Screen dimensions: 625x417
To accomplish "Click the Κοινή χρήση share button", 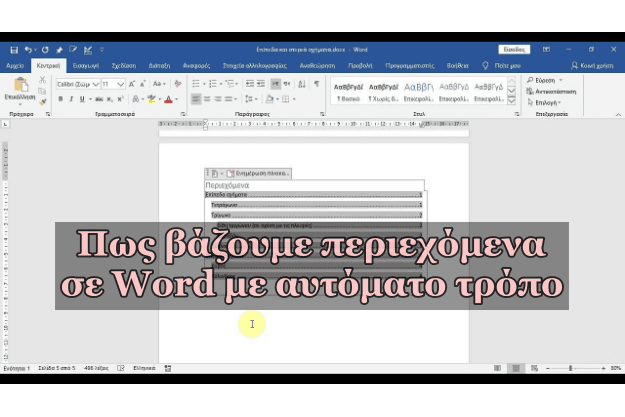I will coord(592,66).
